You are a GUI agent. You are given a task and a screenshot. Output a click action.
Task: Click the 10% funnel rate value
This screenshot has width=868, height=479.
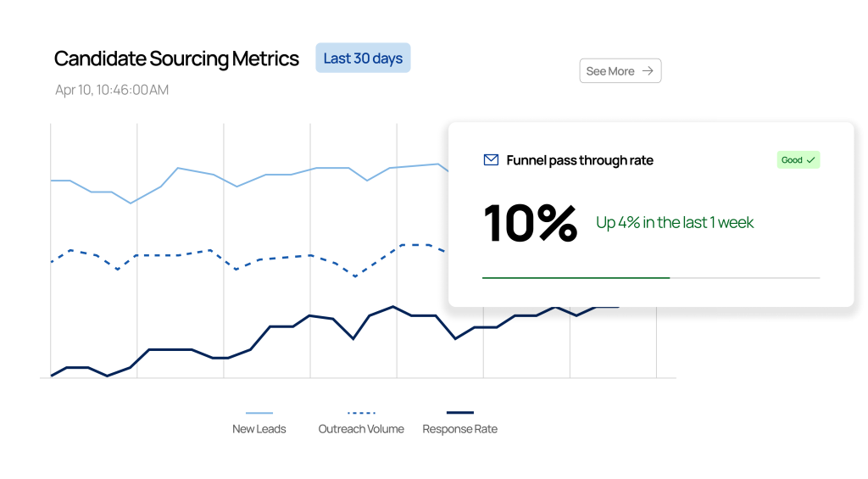tap(531, 223)
